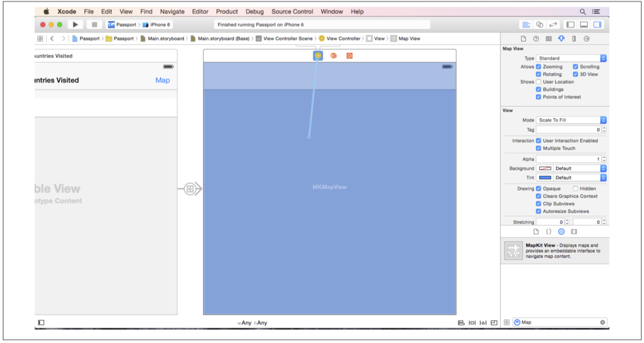The width and height of the screenshot is (644, 343).
Task: Open the Connections inspector
Action: (586, 38)
